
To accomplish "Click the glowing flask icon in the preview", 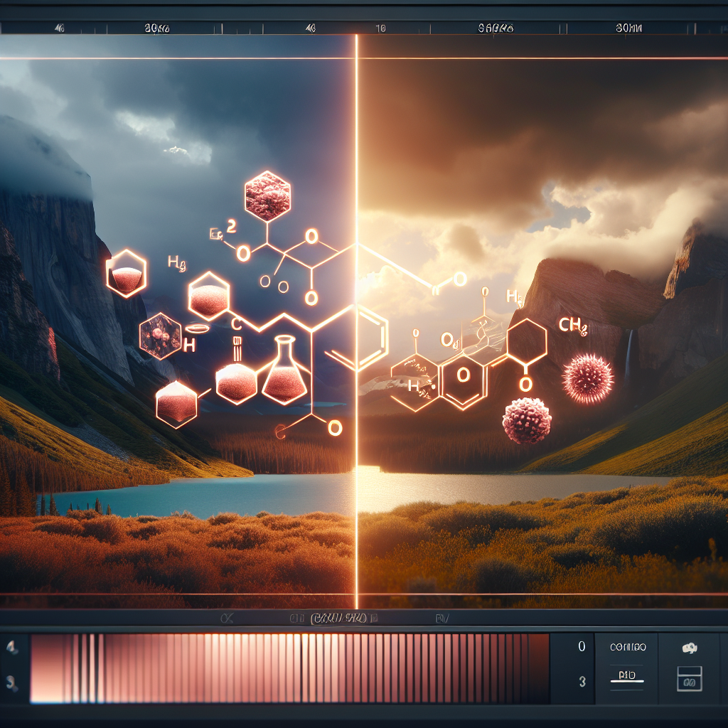I will click(x=284, y=369).
